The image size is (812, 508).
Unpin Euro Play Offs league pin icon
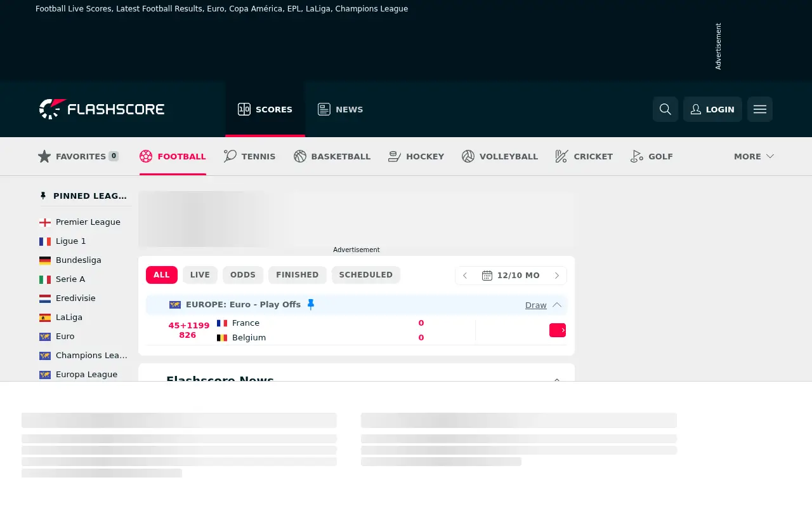311,304
